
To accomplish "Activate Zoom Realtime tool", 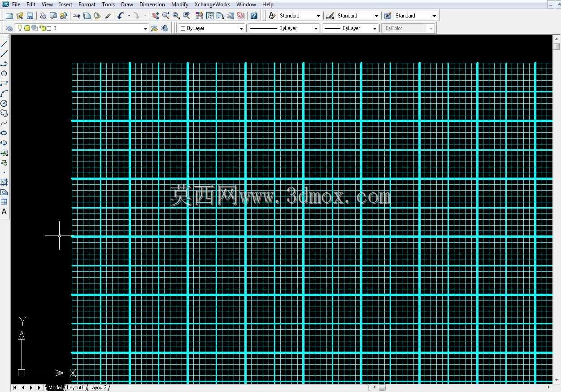I will coord(165,16).
